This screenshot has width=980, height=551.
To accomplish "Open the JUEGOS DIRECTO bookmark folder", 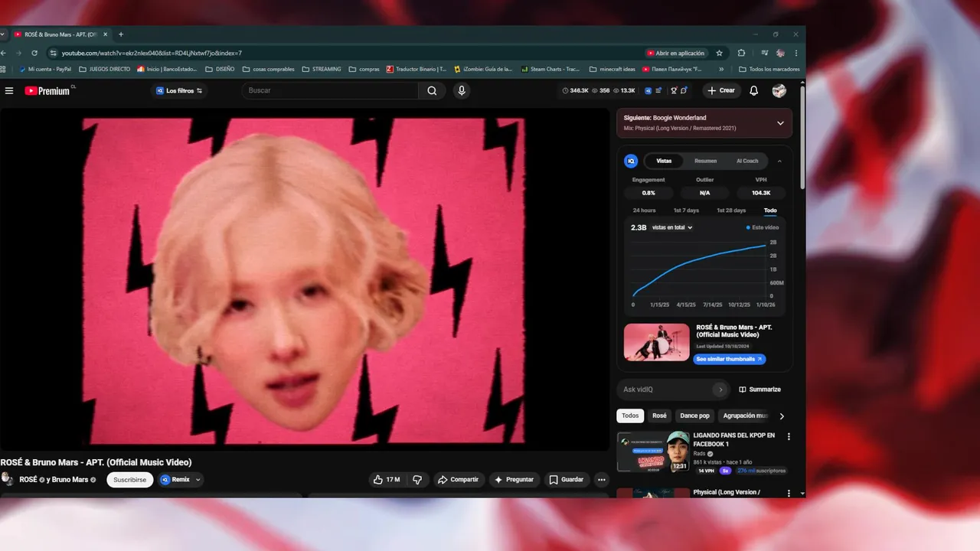I will pos(105,69).
